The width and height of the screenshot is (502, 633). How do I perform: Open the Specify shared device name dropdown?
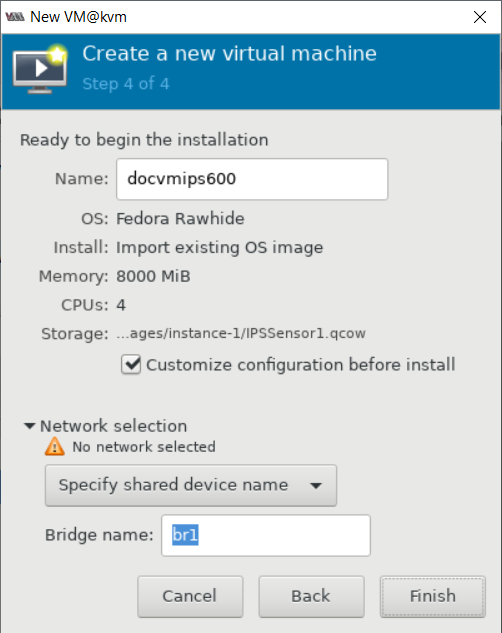coord(191,485)
